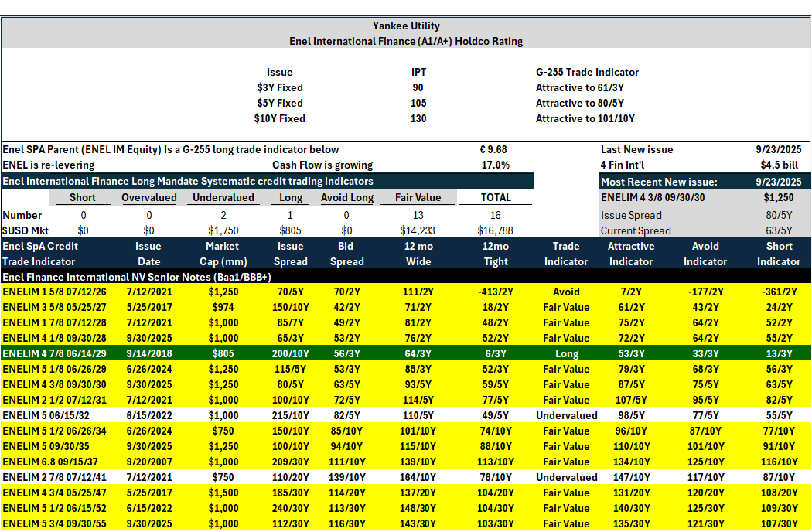Select the Undervalued indicator for ENELIM 5 06/15/32
The width and height of the screenshot is (812, 532).
567,415
